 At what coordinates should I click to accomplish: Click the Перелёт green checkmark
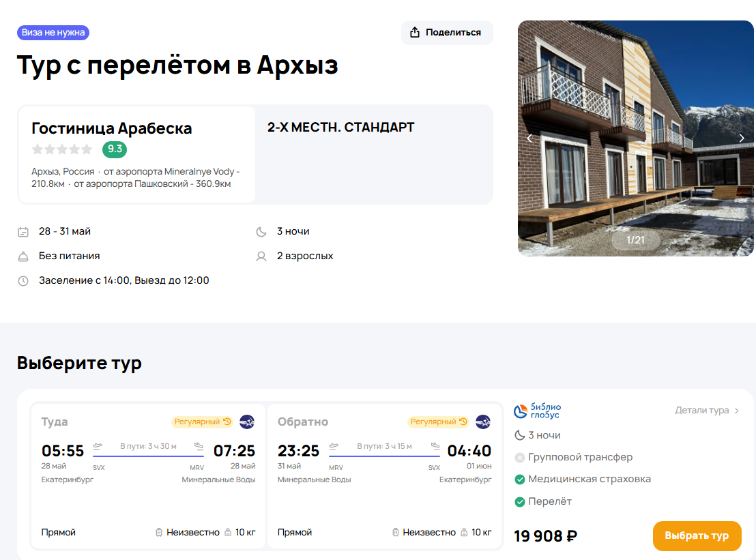tap(520, 502)
